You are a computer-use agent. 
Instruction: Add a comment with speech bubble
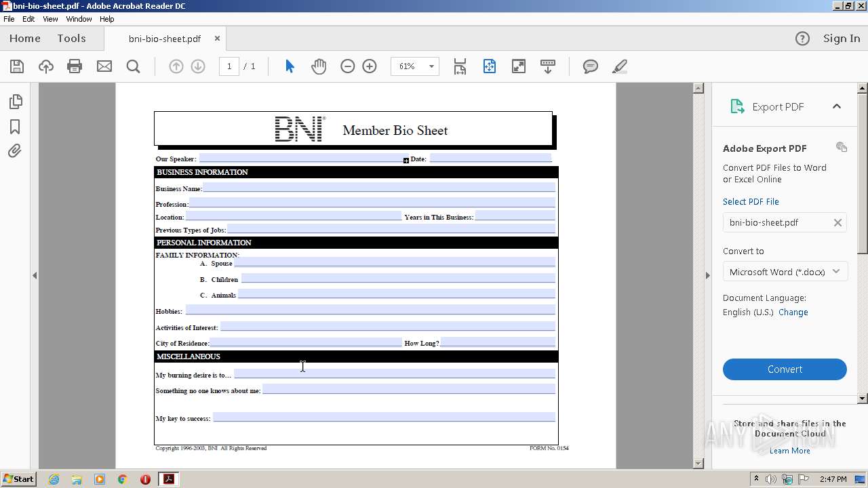pos(591,66)
